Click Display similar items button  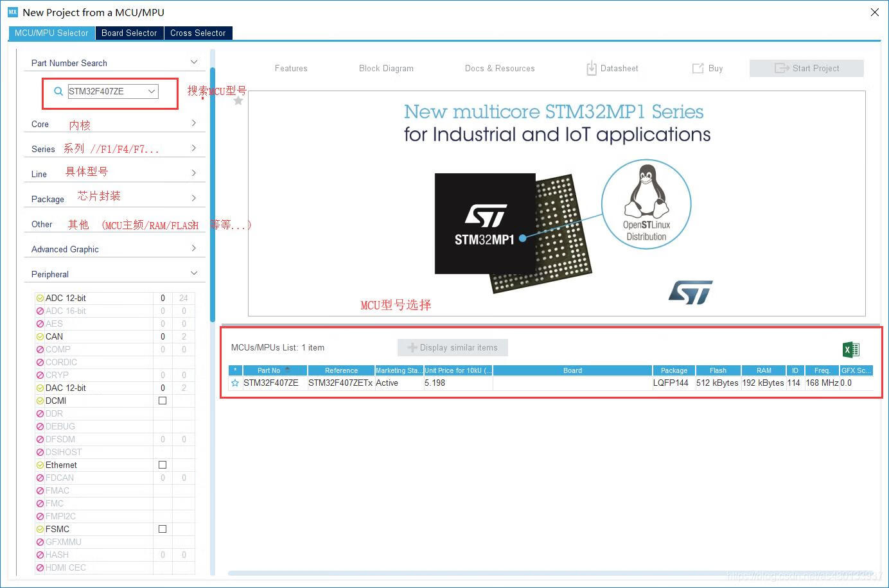click(x=452, y=347)
